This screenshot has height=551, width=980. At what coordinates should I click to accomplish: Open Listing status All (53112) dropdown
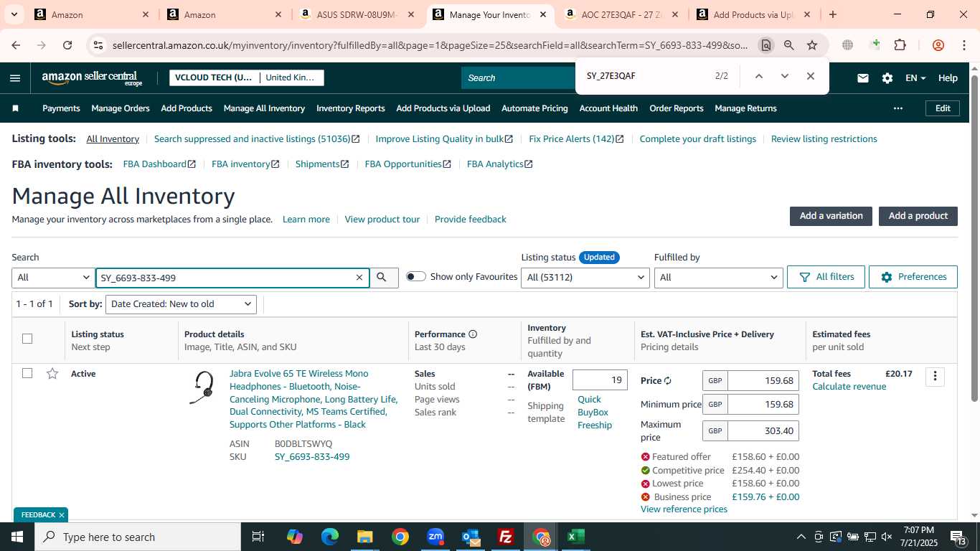[x=585, y=278]
